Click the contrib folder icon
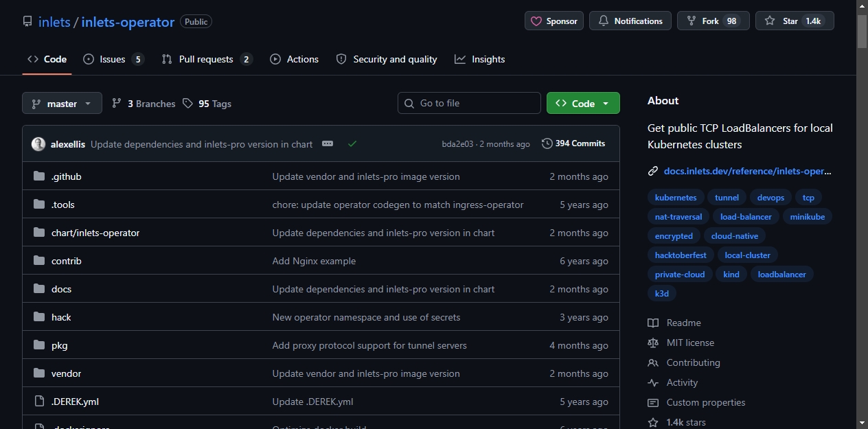Screen dimensions: 868x429 click(39, 261)
